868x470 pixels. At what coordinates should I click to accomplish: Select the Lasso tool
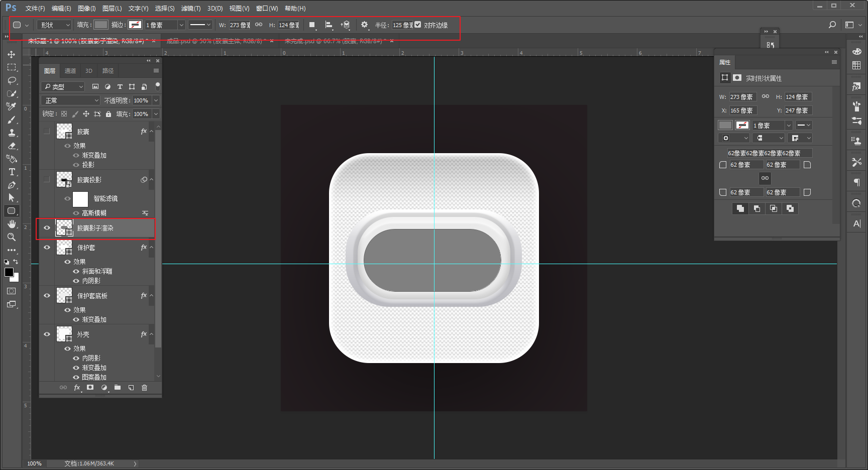point(12,80)
